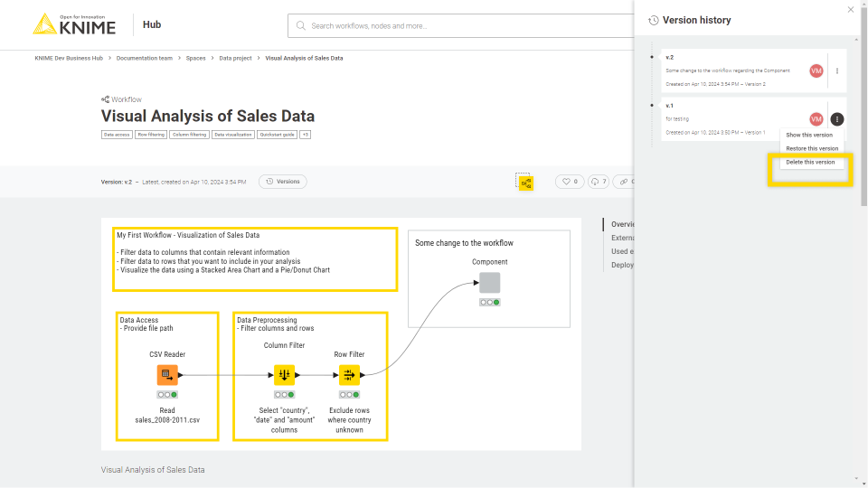The height and width of the screenshot is (488, 868).
Task: Click the link icon button
Action: click(624, 182)
